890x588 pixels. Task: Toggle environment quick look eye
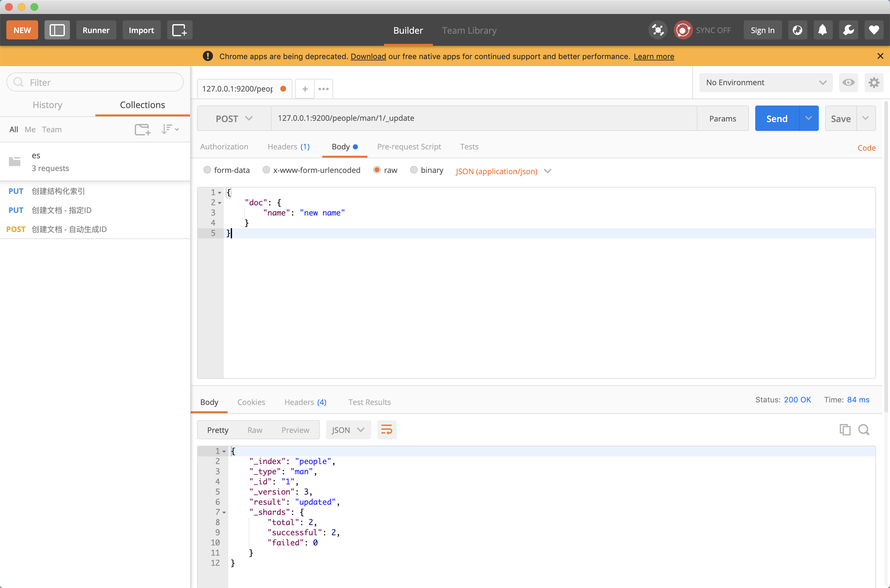(848, 83)
